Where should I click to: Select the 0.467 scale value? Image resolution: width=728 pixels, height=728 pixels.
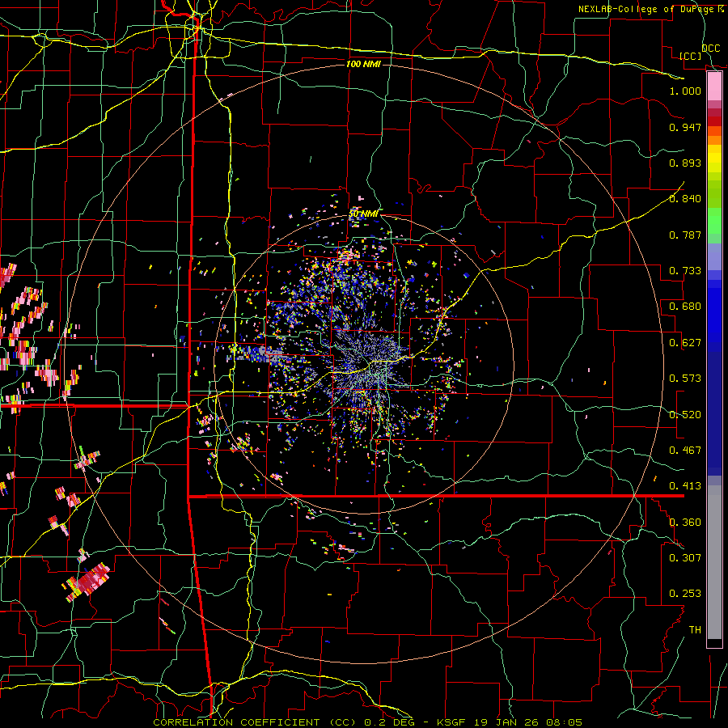pos(685,451)
